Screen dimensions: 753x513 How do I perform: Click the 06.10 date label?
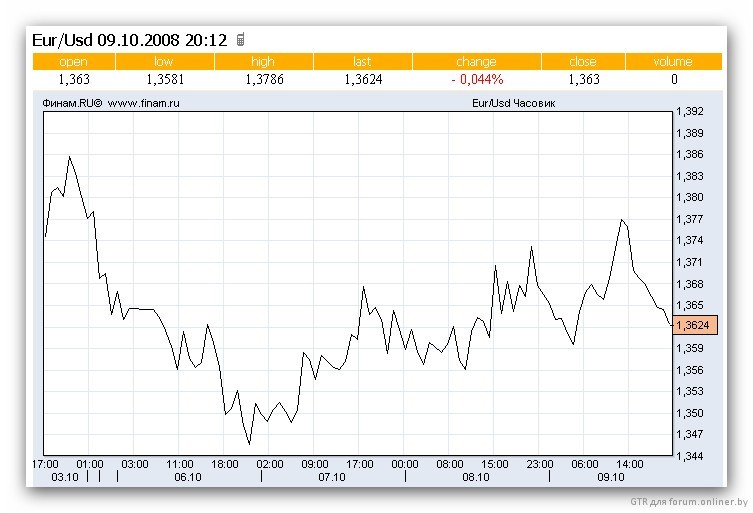(x=188, y=477)
